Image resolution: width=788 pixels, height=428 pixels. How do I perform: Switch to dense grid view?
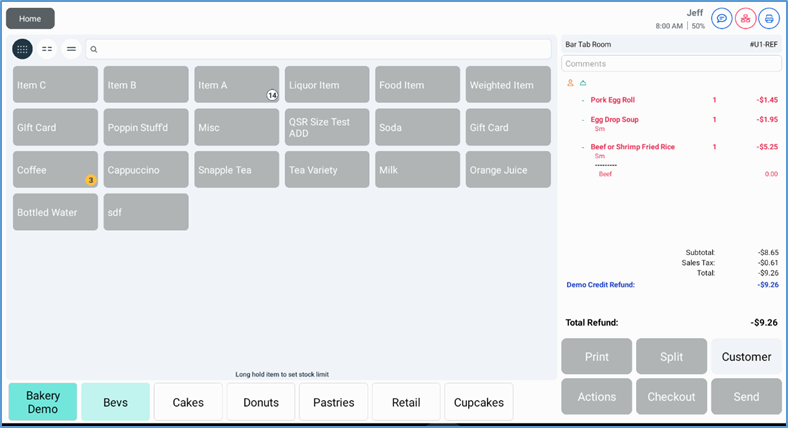click(22, 48)
